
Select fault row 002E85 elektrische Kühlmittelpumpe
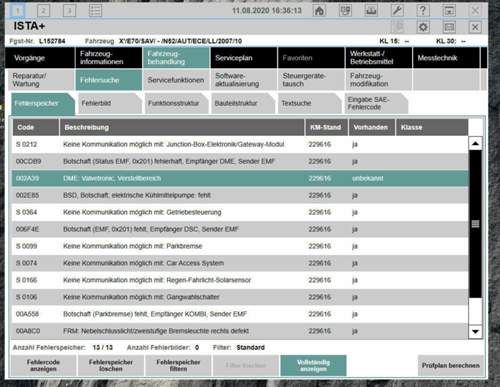pyautogui.click(x=240, y=195)
